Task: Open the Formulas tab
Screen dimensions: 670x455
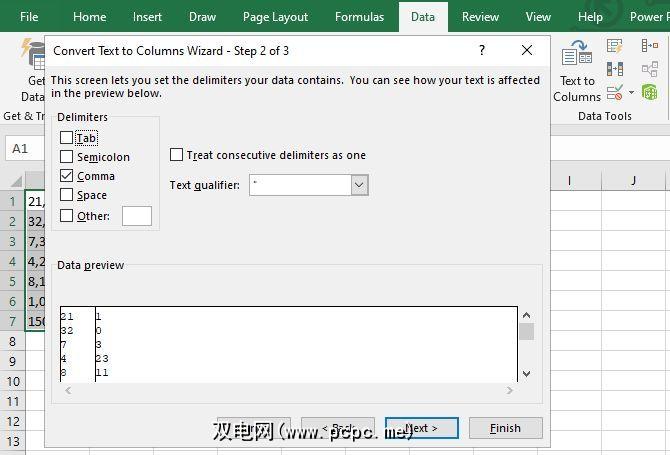Action: click(x=359, y=17)
